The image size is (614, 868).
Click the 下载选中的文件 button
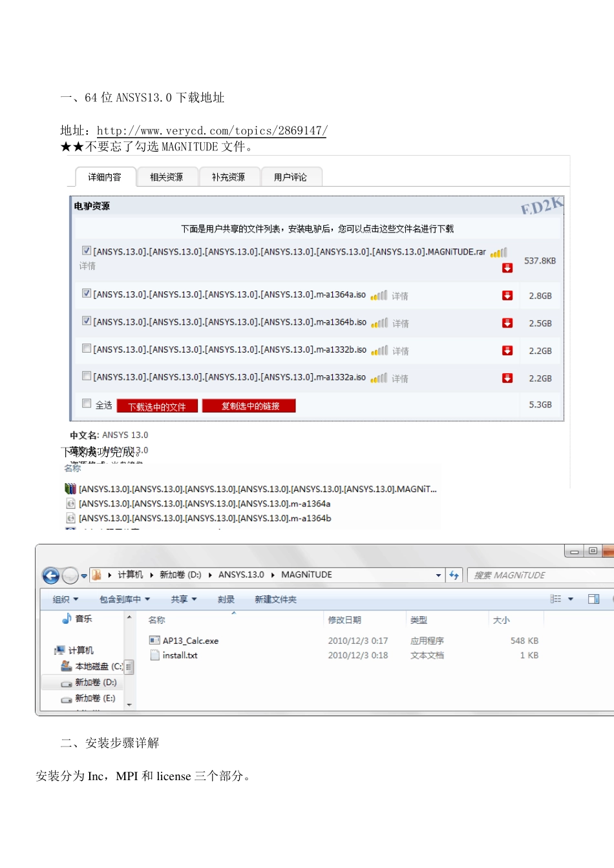point(157,406)
